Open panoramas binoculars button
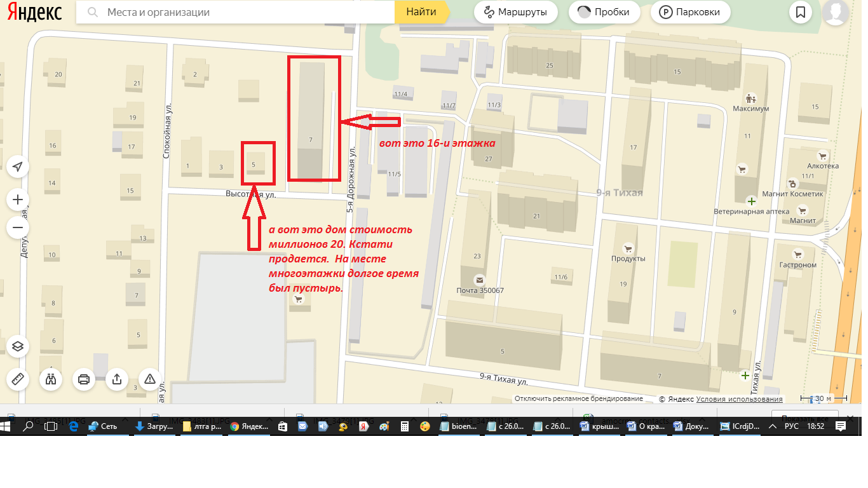The width and height of the screenshot is (868, 488). (51, 379)
